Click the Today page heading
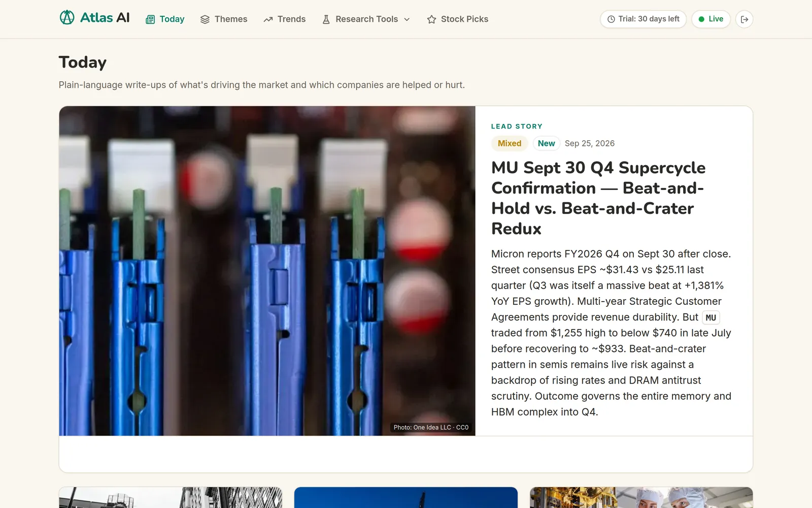The height and width of the screenshot is (508, 812). tap(83, 62)
